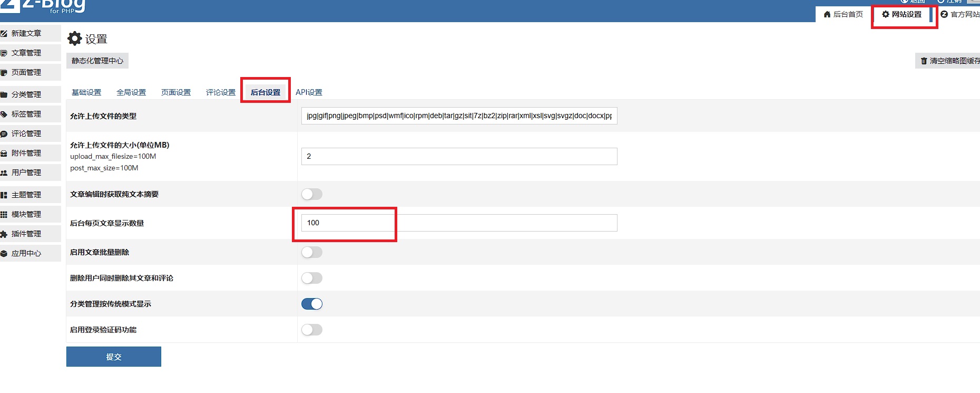Click the 插件管理 puzzle icon
The width and height of the screenshot is (980, 393).
coord(4,234)
